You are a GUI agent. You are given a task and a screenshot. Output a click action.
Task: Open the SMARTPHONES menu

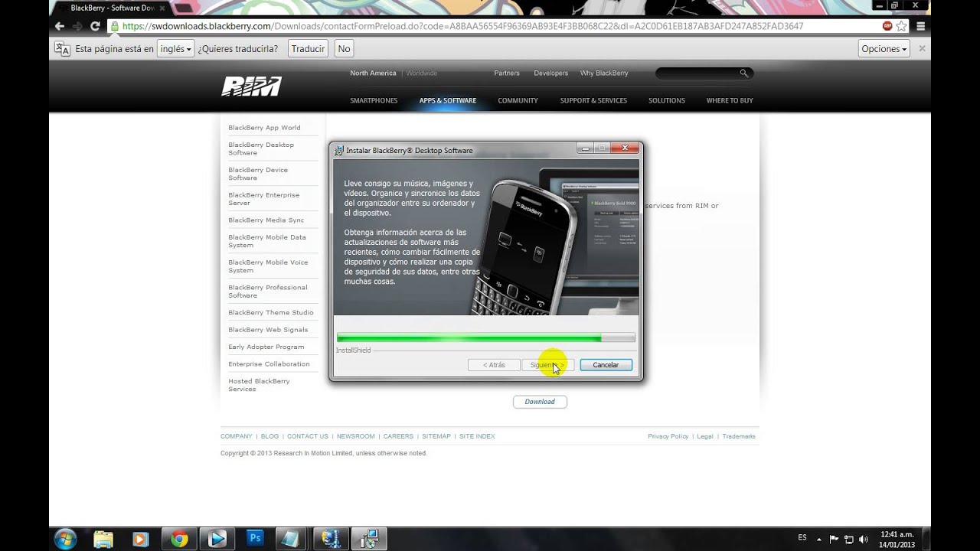tap(374, 100)
